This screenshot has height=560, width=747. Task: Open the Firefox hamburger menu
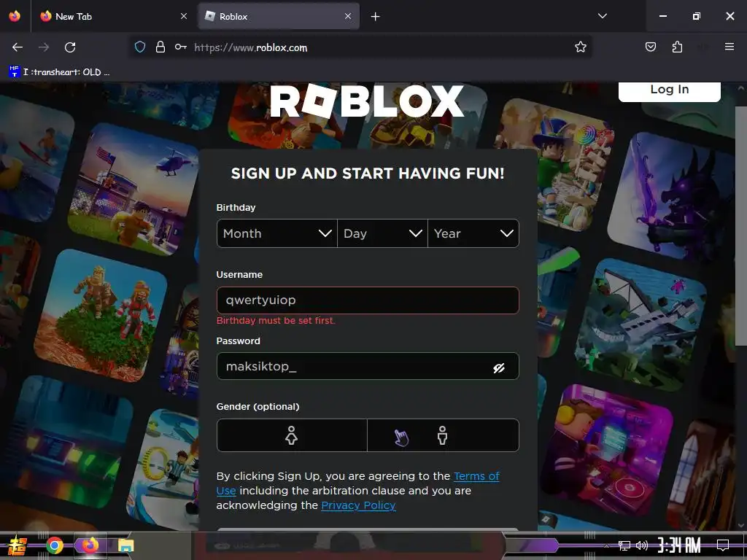pos(729,47)
